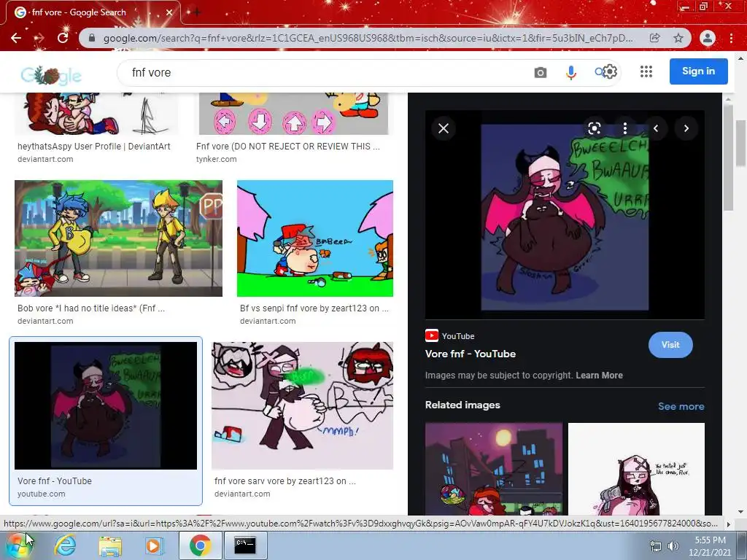Reload the page with refresh icon
The image size is (747, 560).
click(63, 38)
